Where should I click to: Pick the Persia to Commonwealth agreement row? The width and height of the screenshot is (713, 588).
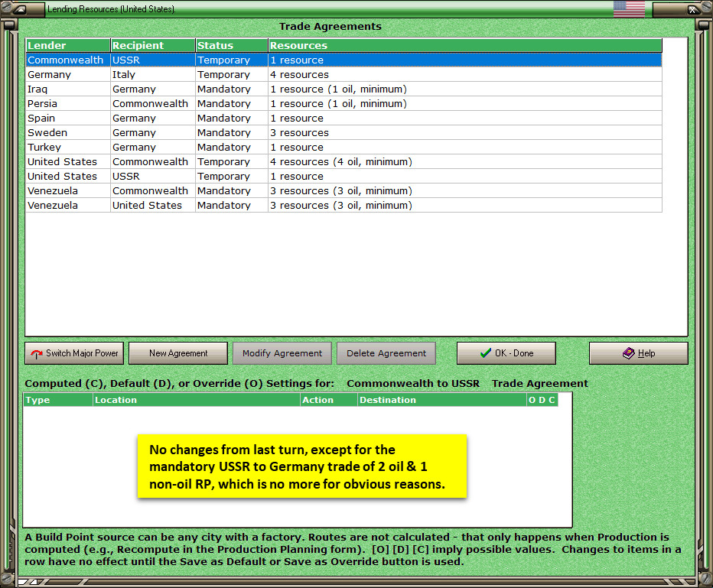pyautogui.click(x=343, y=103)
